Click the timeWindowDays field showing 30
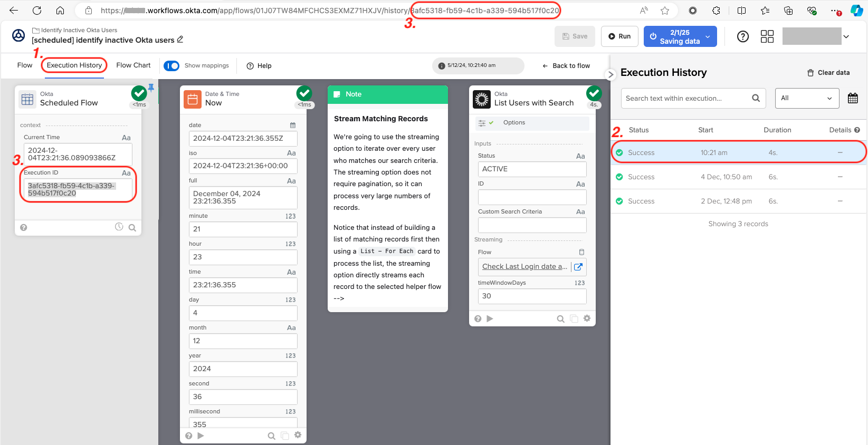The width and height of the screenshot is (868, 445). click(x=532, y=296)
